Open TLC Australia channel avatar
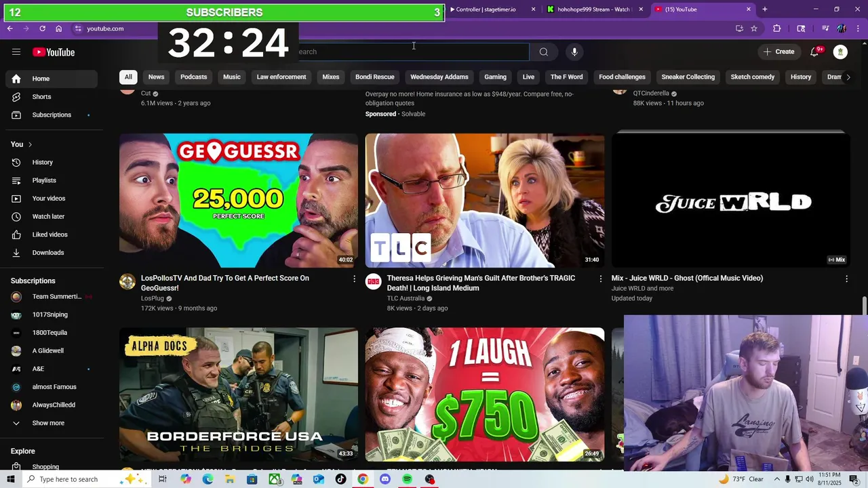 [374, 282]
